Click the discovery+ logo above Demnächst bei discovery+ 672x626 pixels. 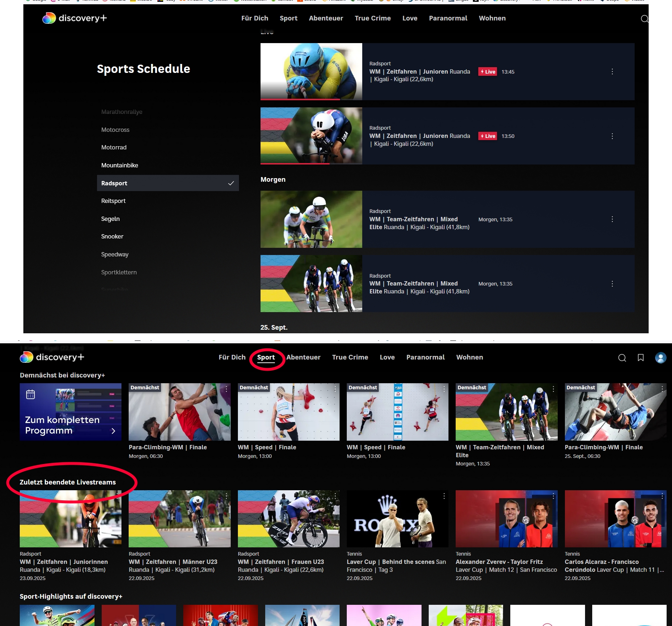point(52,357)
